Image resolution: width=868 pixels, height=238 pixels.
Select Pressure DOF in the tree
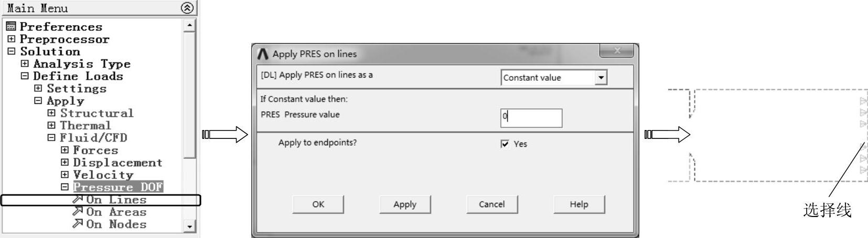(118, 187)
